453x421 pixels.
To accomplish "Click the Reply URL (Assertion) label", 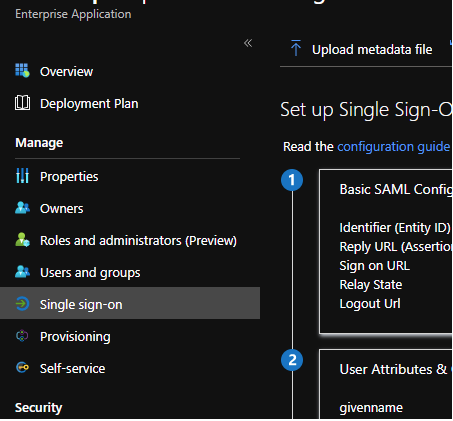I will [x=396, y=247].
